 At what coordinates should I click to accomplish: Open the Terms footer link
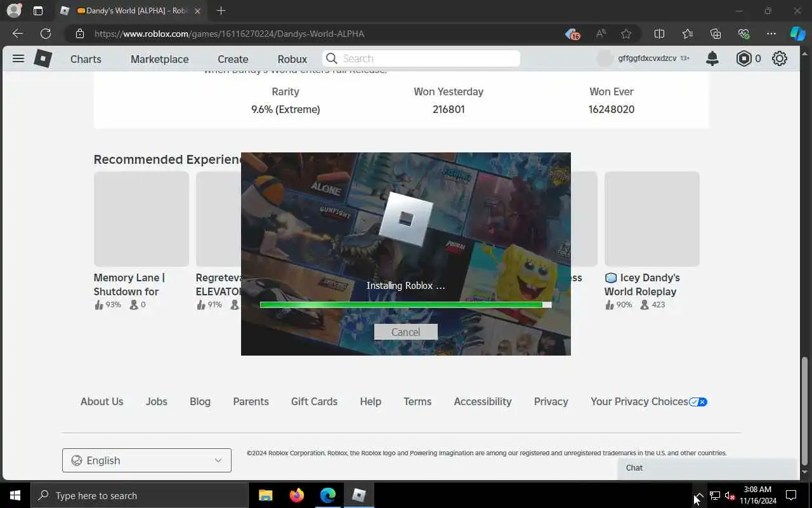pyautogui.click(x=417, y=401)
